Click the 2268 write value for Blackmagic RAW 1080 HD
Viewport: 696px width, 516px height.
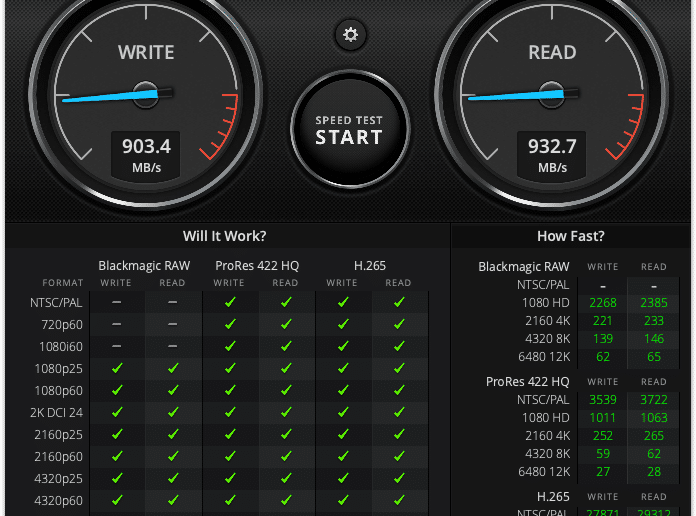[x=603, y=303]
